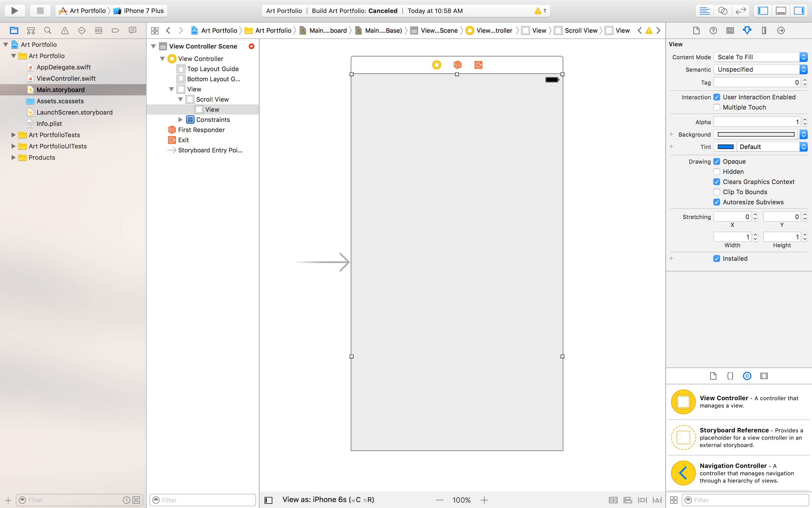Uncheck User Interaction Enabled
The width and height of the screenshot is (812, 508).
pos(717,97)
